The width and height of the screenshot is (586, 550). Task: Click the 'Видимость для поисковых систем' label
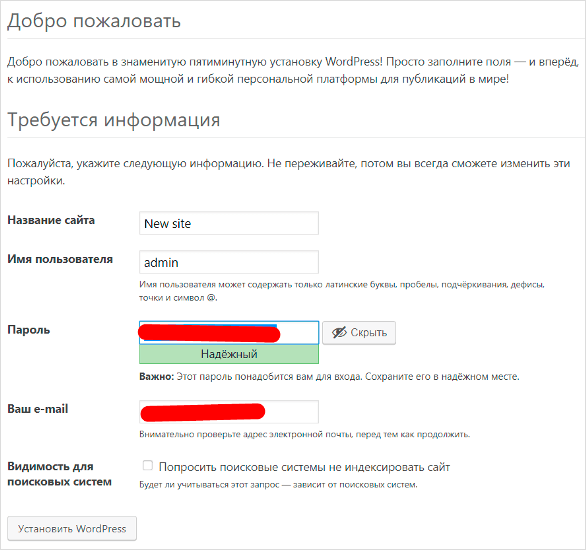pyautogui.click(x=59, y=474)
